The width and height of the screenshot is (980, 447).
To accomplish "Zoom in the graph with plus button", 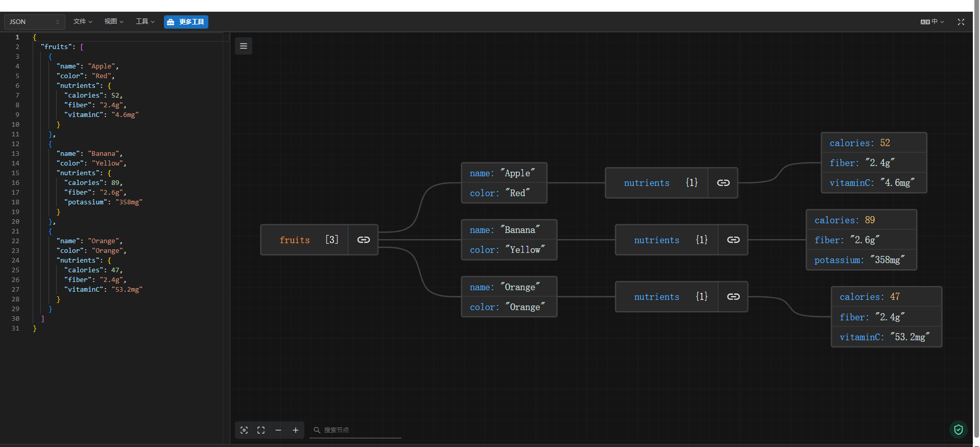I will [296, 430].
